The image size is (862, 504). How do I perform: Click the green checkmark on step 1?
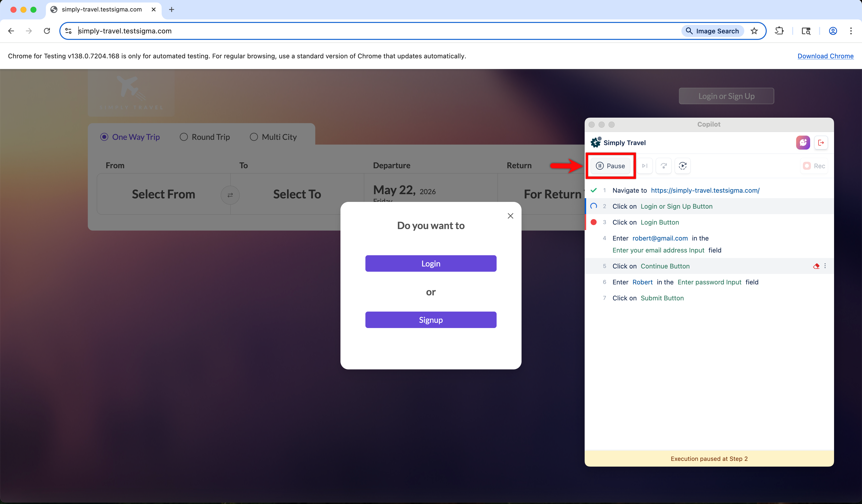tap(593, 190)
